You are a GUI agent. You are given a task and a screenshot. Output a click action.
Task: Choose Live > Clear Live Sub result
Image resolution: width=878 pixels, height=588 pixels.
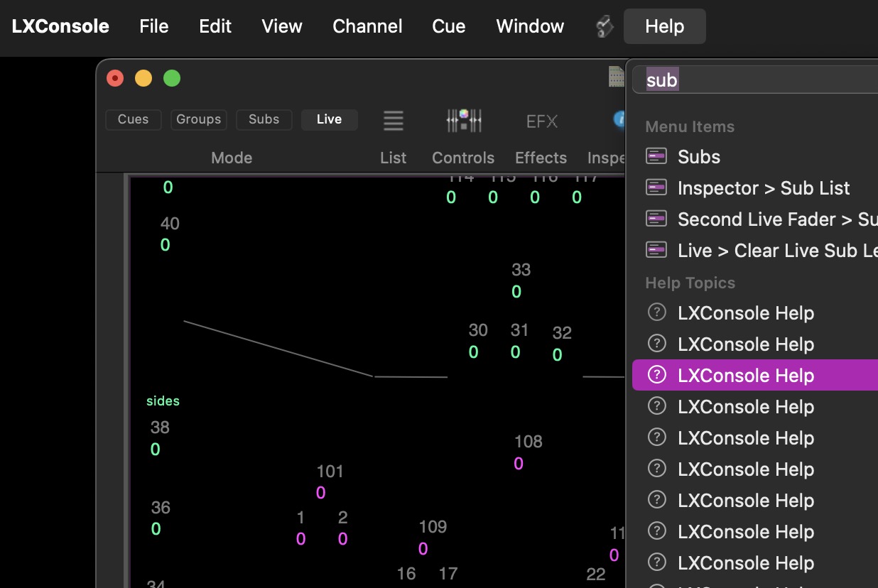pyautogui.click(x=755, y=250)
